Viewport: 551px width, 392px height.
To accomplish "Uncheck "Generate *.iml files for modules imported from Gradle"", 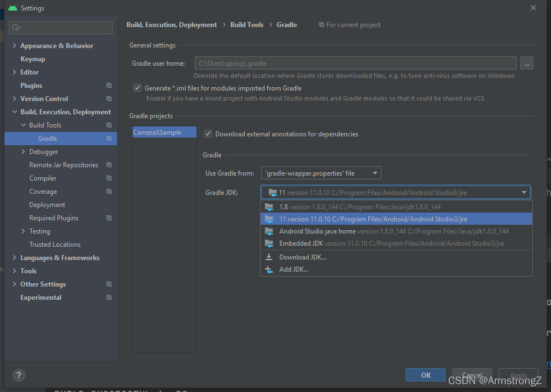I will click(137, 88).
